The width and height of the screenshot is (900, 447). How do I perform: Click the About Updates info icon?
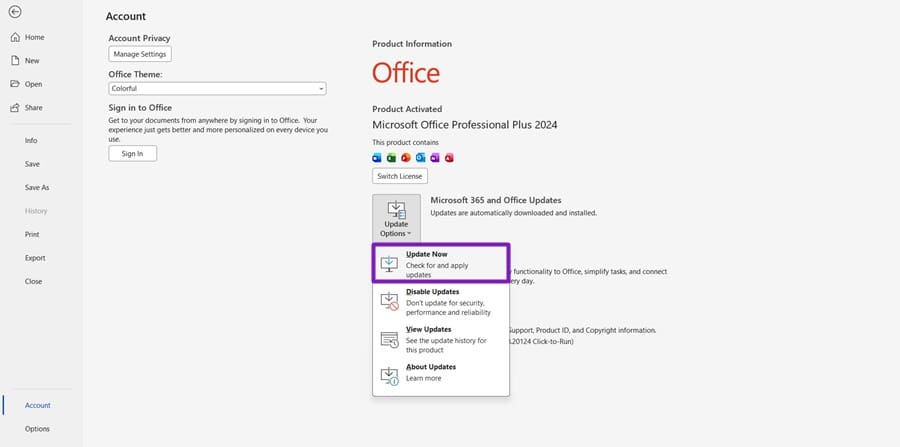coord(389,376)
